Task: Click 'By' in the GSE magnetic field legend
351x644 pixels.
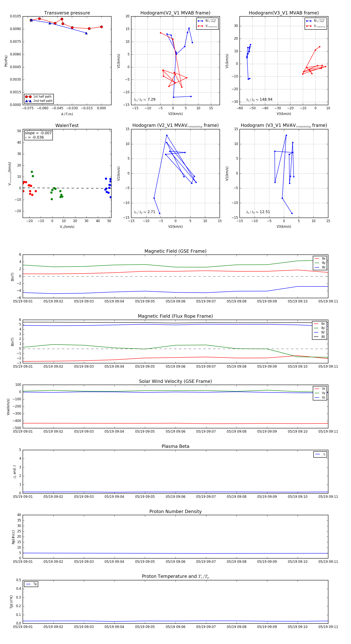Action: [324, 263]
